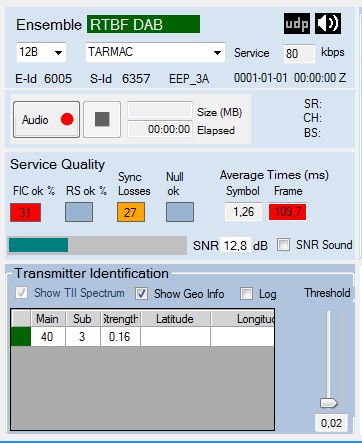The width and height of the screenshot is (362, 443).
Task: Click the Main column header
Action: pos(48,319)
